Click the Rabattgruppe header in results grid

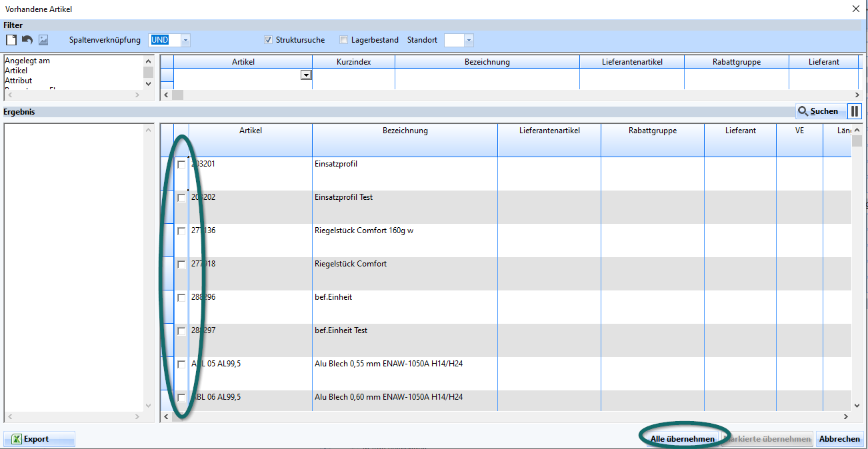652,131
